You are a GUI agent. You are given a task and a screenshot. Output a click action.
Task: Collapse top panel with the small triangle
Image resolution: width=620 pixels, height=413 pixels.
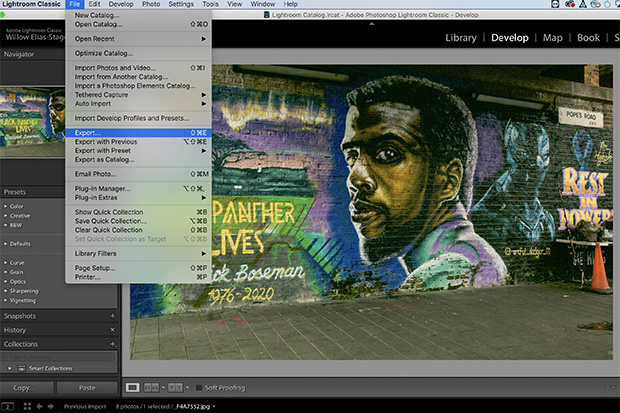click(371, 24)
